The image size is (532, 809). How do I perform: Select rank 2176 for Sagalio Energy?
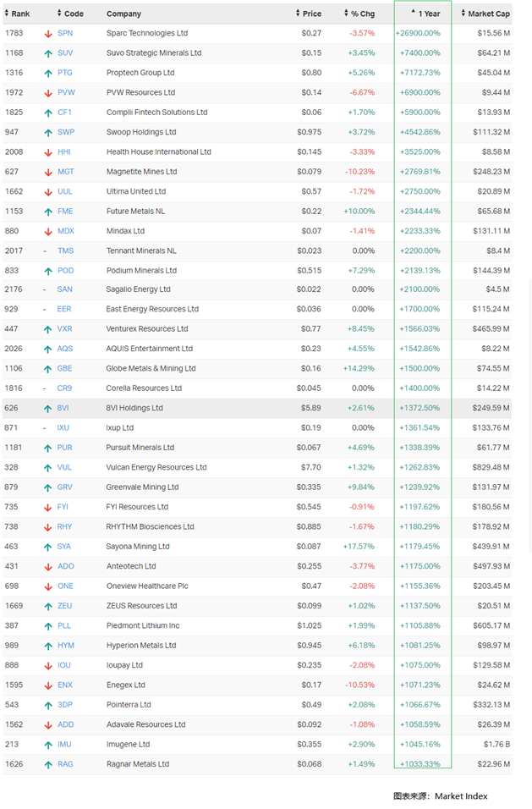[x=14, y=289]
